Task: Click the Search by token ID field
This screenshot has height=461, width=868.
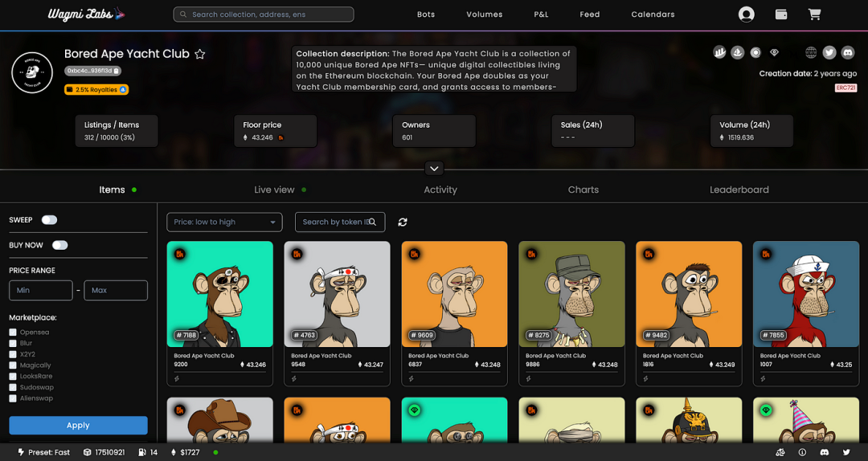Action: pyautogui.click(x=340, y=222)
